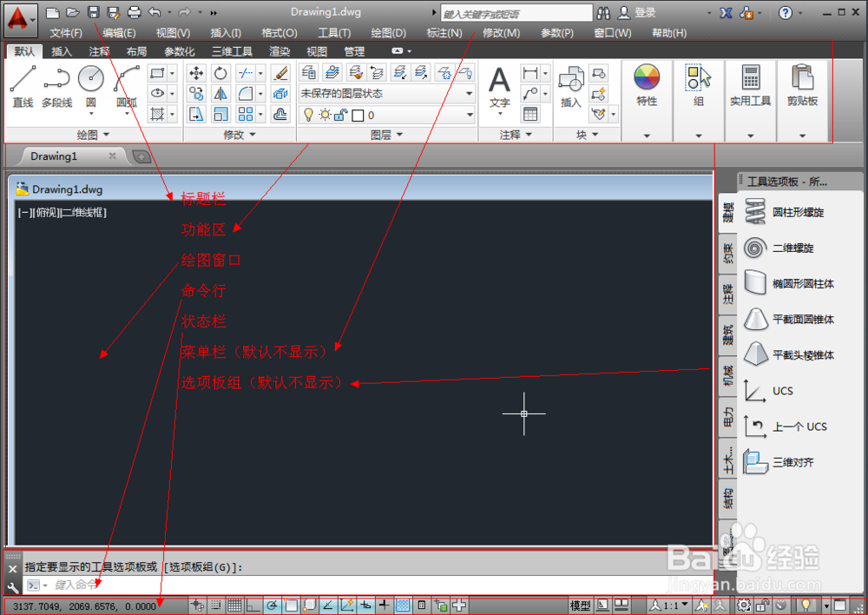Open the 文件(F) menu
This screenshot has width=868, height=615.
pos(66,33)
